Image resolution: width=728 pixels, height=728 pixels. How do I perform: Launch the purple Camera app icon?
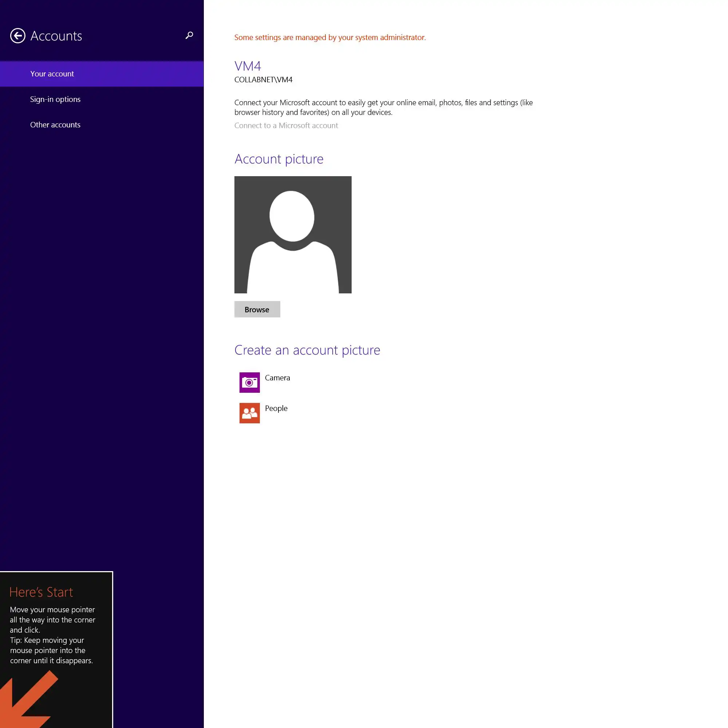tap(249, 383)
